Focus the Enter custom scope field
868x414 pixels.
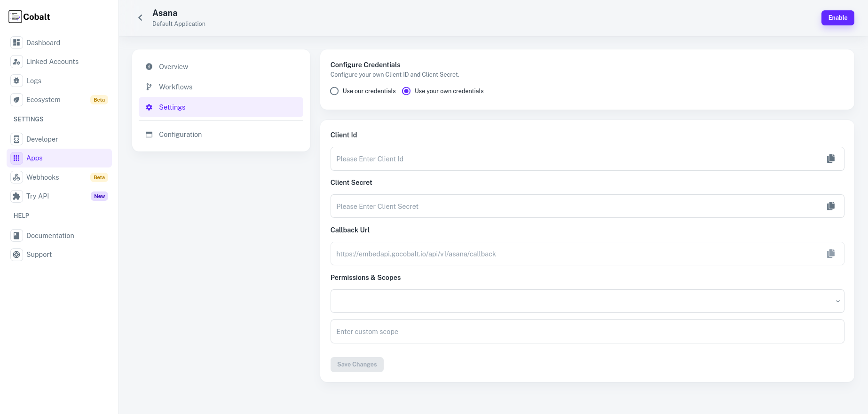[x=587, y=332]
